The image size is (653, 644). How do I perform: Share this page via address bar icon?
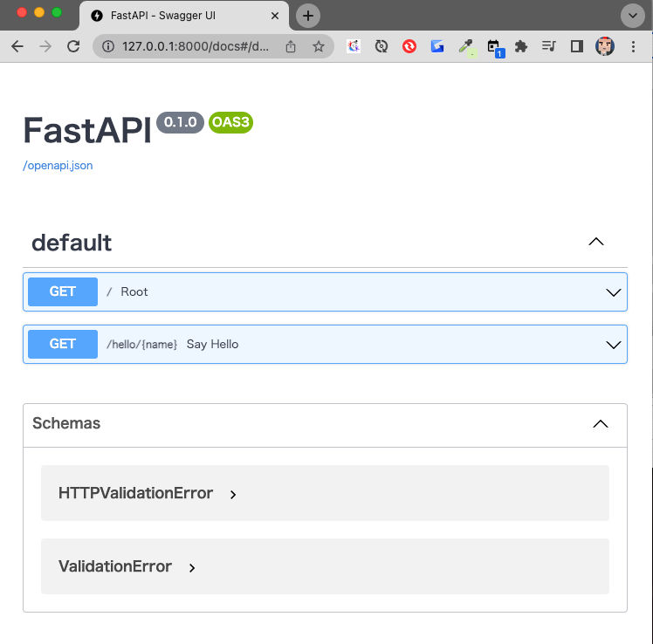pos(291,46)
